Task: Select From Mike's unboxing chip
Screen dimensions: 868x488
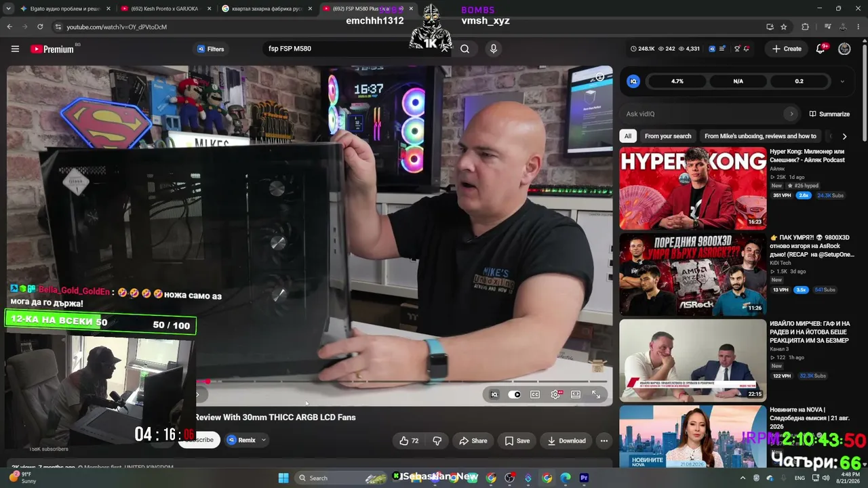Action: tap(760, 136)
